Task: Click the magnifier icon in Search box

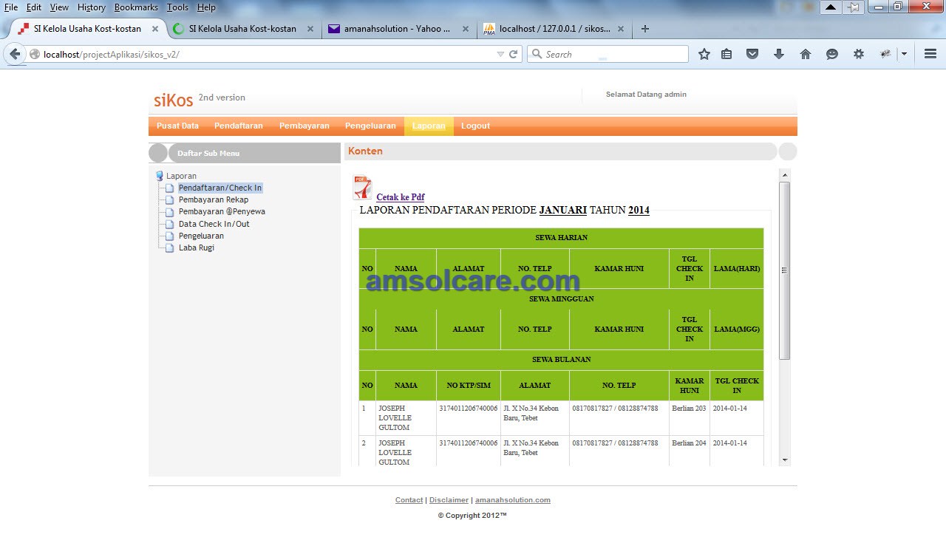Action: click(537, 54)
